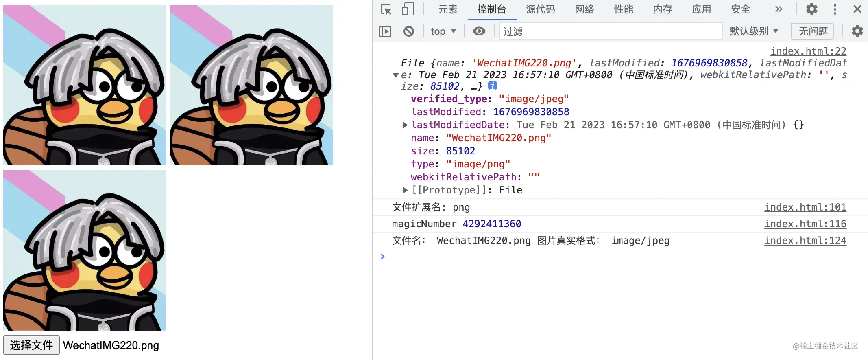Focus the 过滤 filter input field

(x=611, y=31)
